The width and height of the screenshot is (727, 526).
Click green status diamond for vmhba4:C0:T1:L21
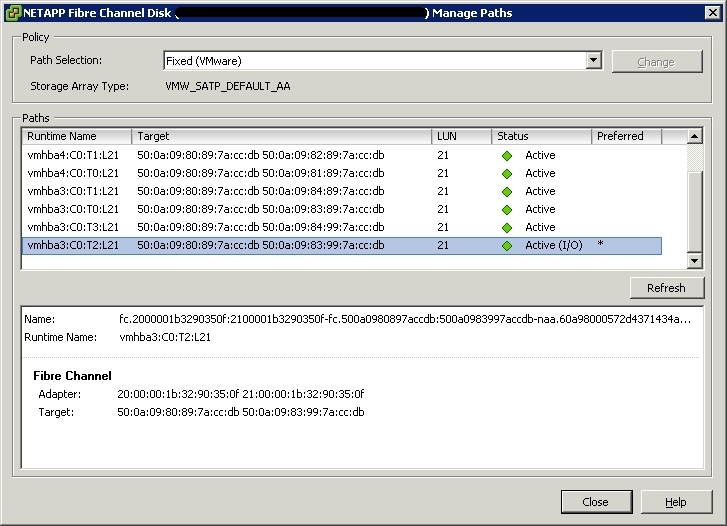point(507,156)
